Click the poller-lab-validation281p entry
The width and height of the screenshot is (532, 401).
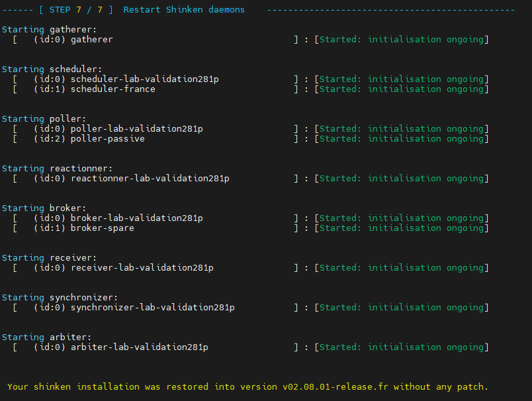click(x=136, y=129)
